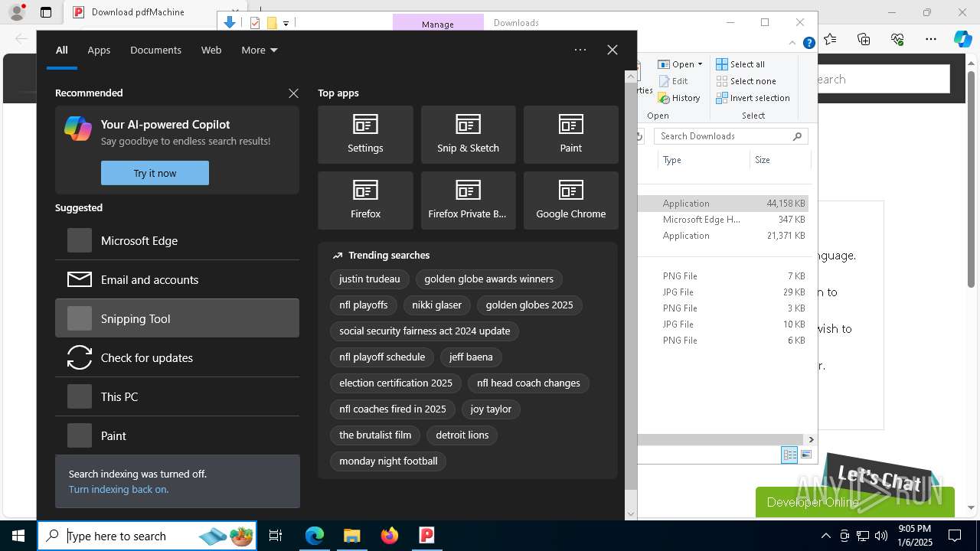Switch to the All search tab
The image size is (980, 551).
(62, 50)
